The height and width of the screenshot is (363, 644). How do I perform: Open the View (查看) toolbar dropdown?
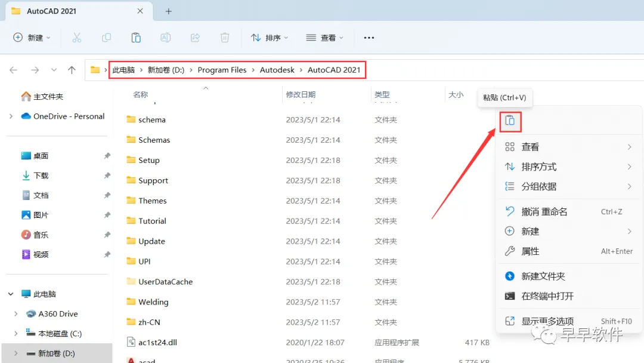325,38
